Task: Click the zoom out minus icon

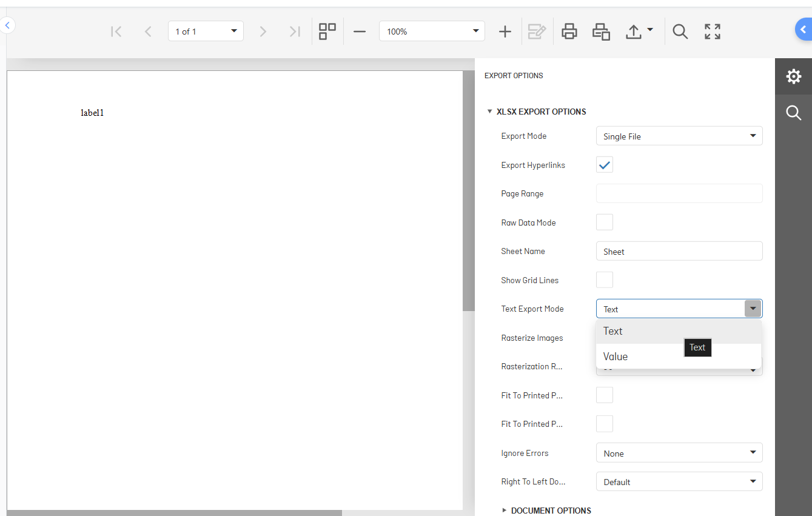Action: tap(360, 32)
